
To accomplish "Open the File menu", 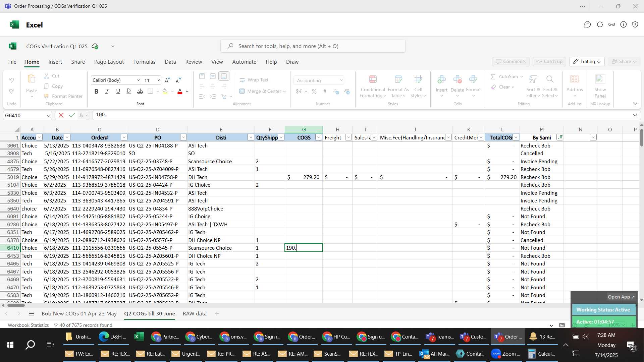I will pyautogui.click(x=12, y=62).
